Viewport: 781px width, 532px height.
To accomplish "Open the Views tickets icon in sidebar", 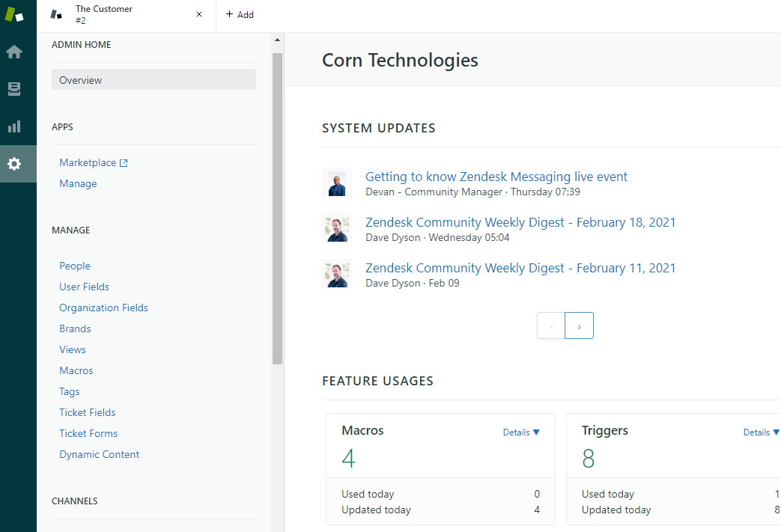I will [x=14, y=89].
